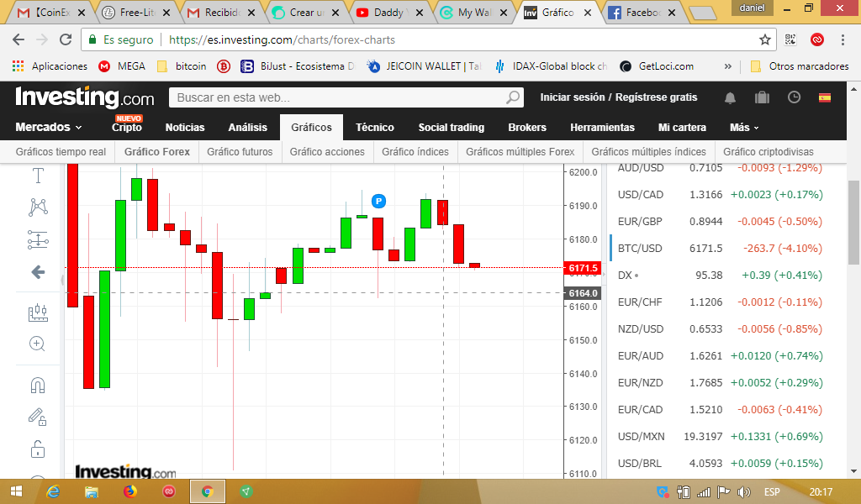
Task: Switch to Gráfico Forex tab
Action: (x=157, y=152)
